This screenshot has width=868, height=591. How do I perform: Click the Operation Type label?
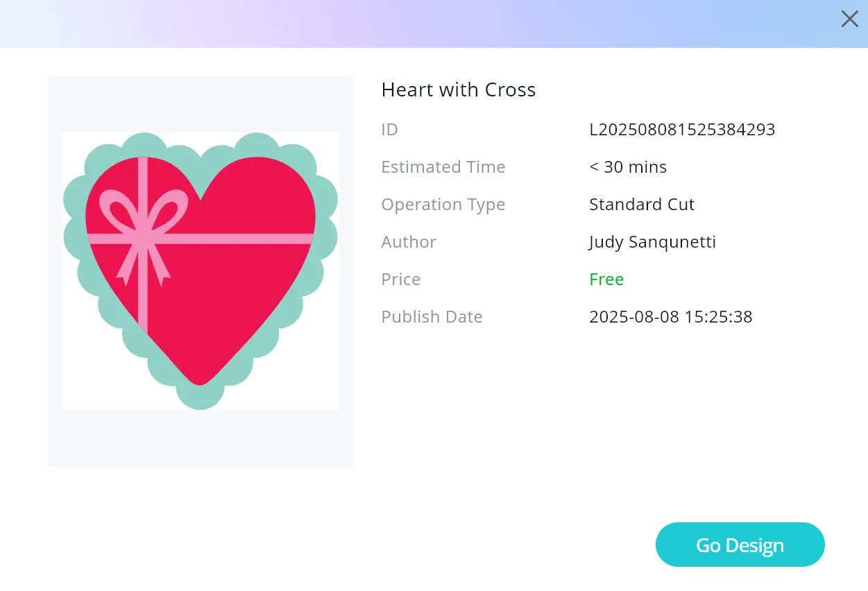(443, 205)
